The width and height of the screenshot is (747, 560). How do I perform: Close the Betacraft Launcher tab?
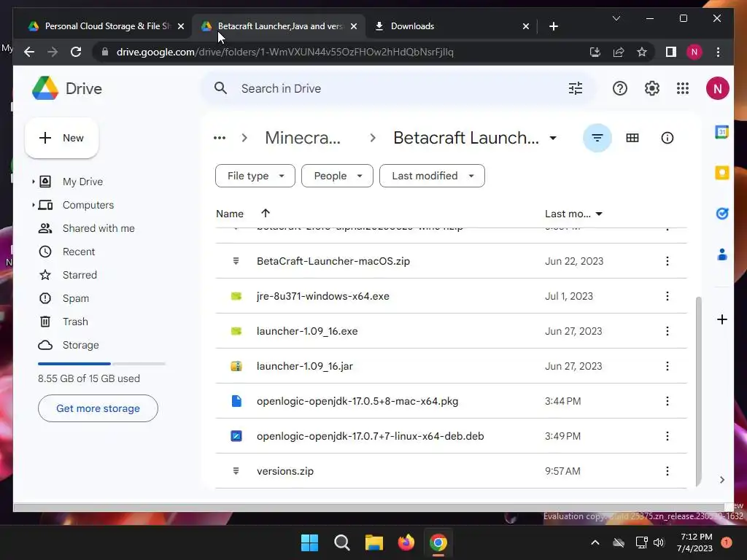click(x=354, y=26)
